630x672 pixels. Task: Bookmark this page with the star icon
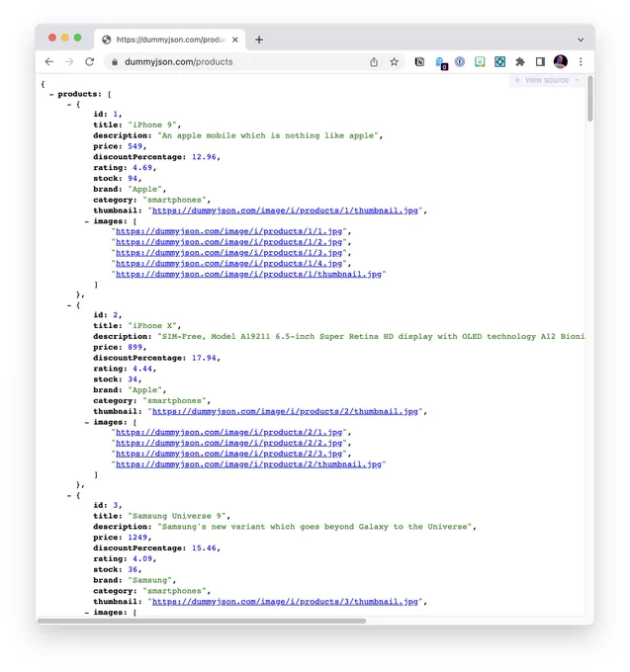394,62
